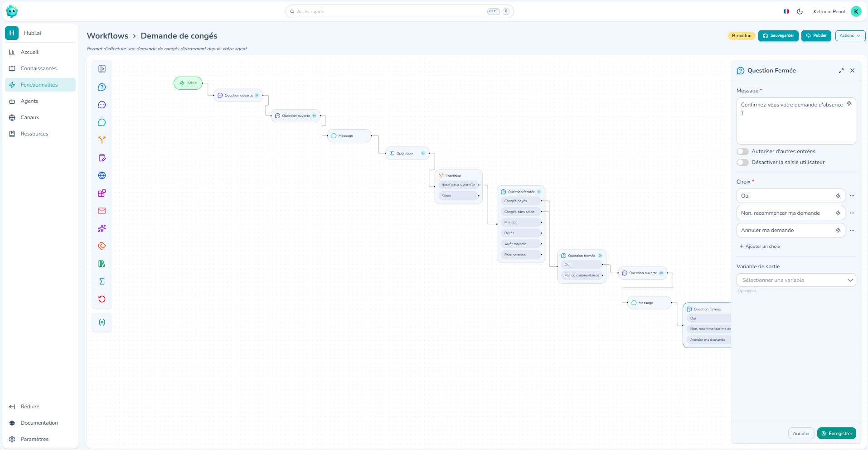
Task: Select the blue globe API tool
Action: [102, 175]
